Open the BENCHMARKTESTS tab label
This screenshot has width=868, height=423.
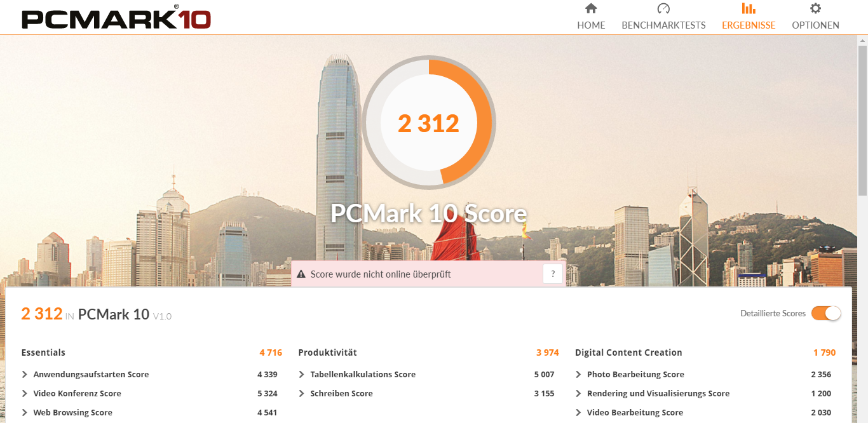click(663, 25)
